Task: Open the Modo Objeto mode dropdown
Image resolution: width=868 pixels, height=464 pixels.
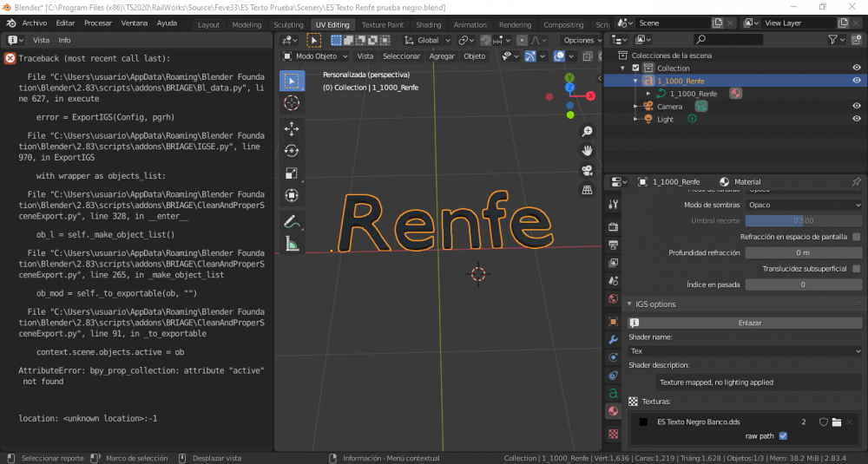Action: [314, 56]
